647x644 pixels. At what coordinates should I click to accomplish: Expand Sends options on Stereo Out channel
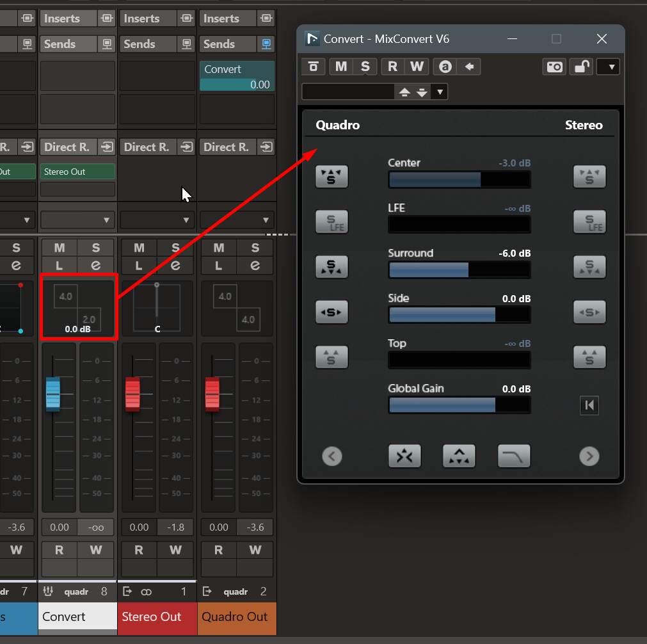[x=186, y=44]
